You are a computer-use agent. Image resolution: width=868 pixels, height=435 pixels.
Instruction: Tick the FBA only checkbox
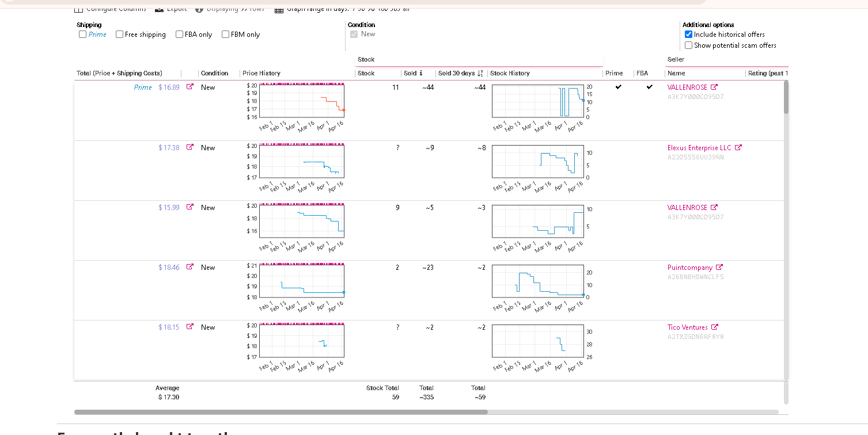tap(179, 35)
